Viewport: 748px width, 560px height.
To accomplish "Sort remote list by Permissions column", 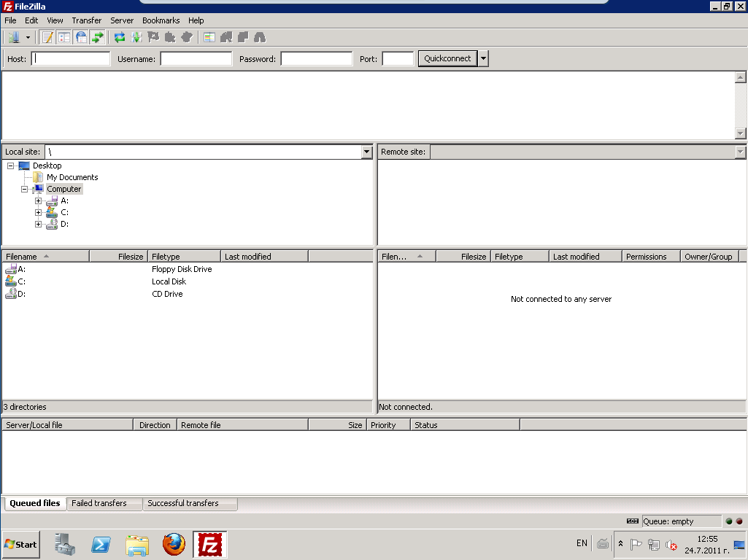I will coord(651,257).
